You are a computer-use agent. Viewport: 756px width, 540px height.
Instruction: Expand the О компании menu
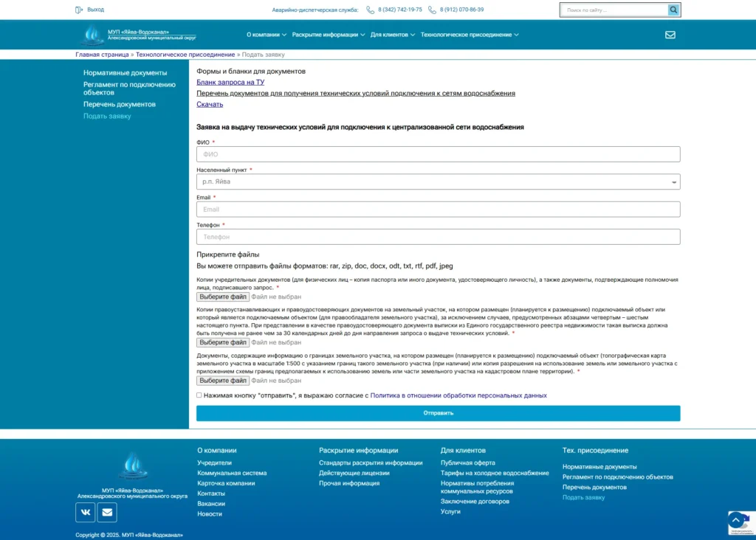(266, 35)
